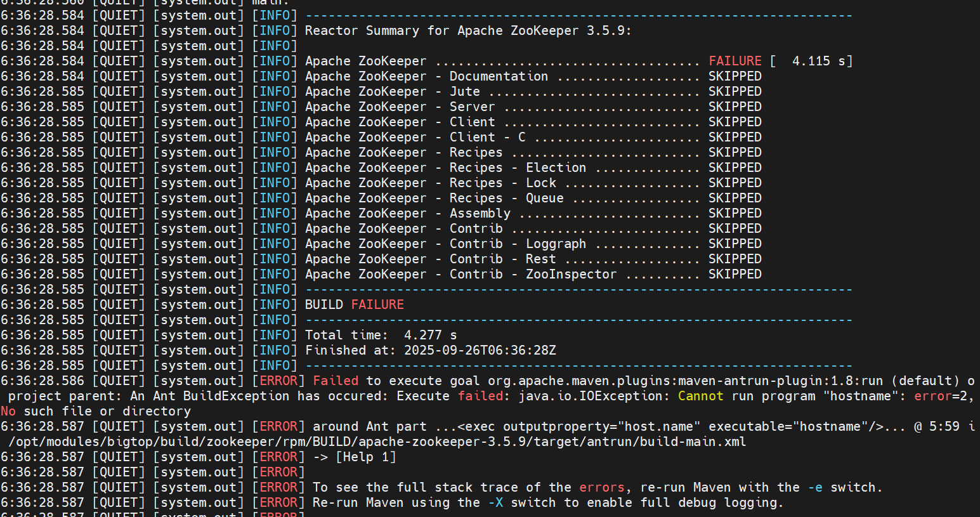Click SKIPPED status on the Documentation line

735,76
